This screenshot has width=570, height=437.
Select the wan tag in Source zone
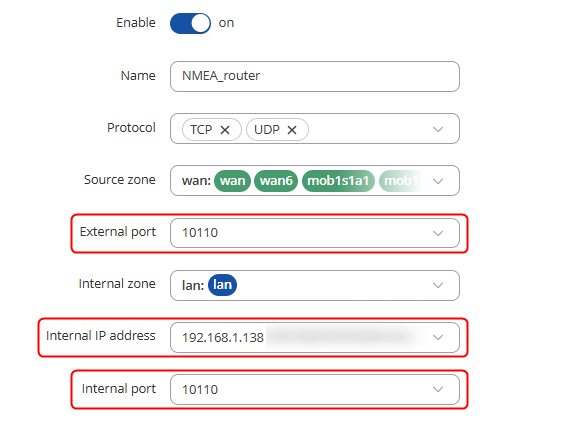232,181
